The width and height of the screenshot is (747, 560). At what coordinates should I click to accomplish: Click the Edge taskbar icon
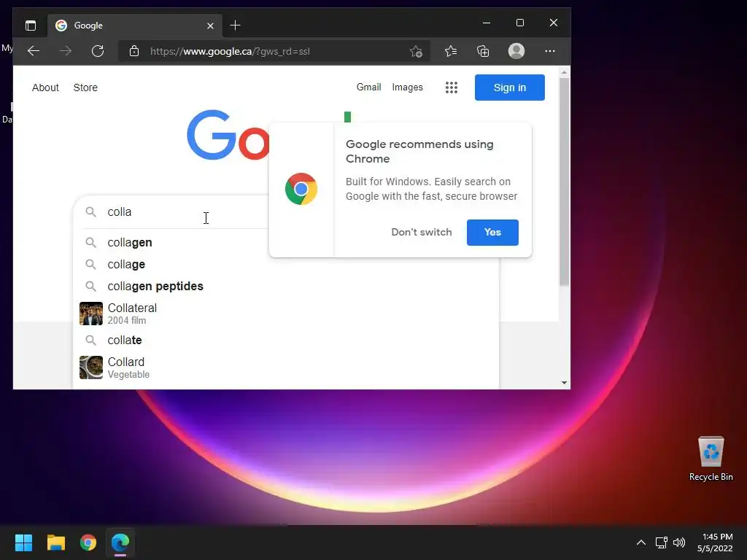120,542
